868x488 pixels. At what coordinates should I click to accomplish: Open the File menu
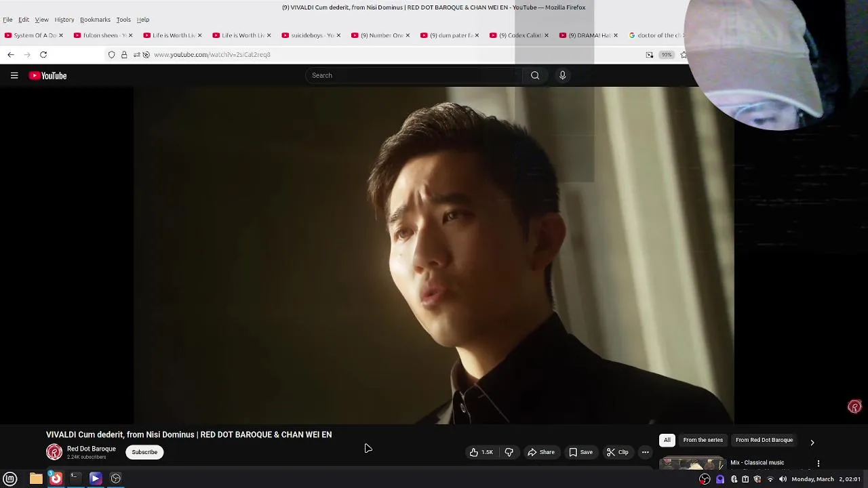click(x=7, y=20)
